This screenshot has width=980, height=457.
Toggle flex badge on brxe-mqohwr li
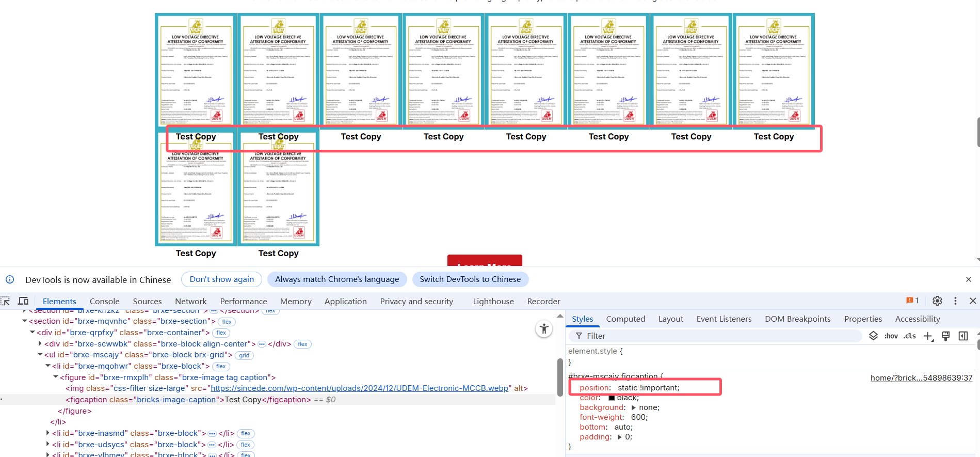click(x=221, y=367)
